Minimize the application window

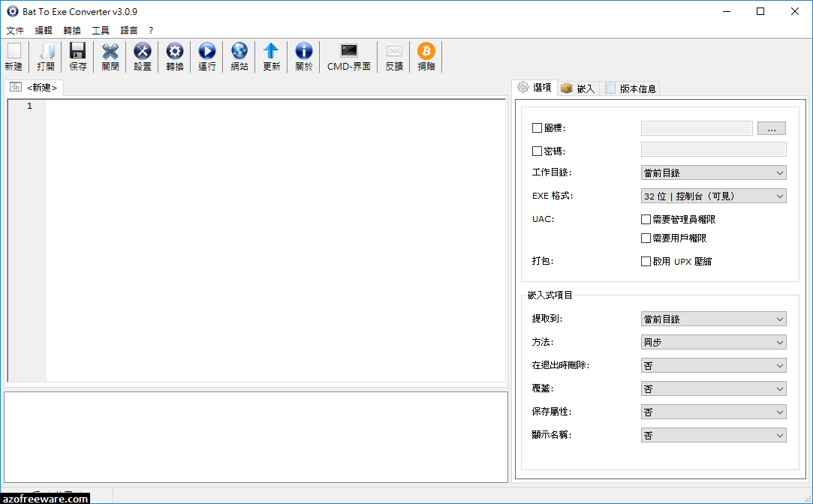pyautogui.click(x=727, y=11)
